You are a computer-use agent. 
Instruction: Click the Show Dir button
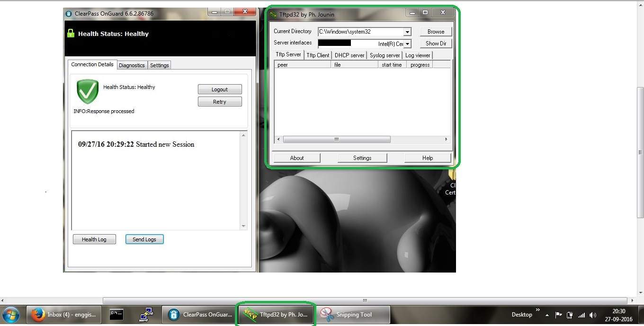coord(436,44)
